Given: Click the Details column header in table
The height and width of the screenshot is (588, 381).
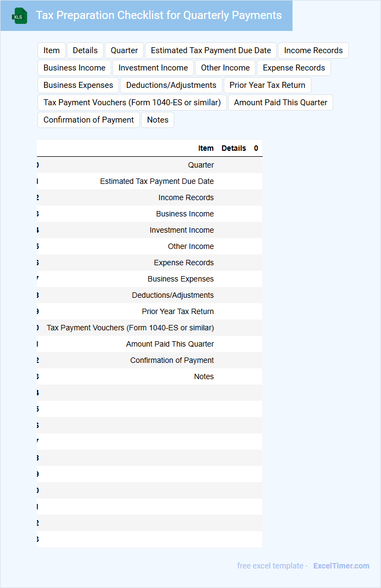Looking at the screenshot, I should (x=233, y=148).
